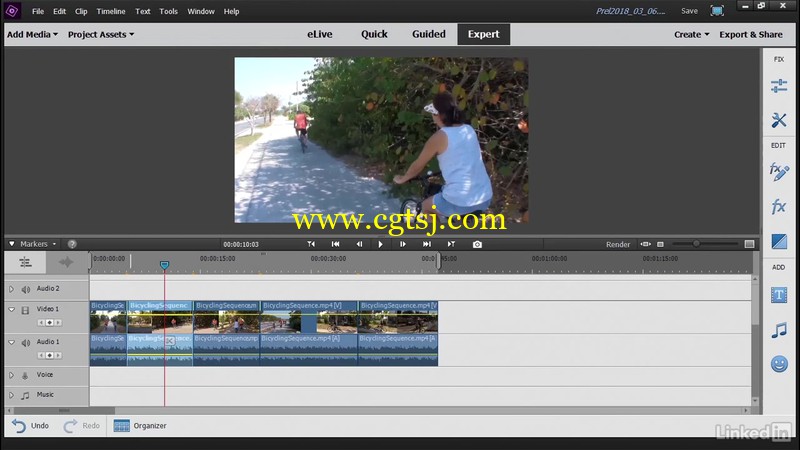This screenshot has width=800, height=450.
Task: Open the Create dropdown
Action: tap(691, 34)
